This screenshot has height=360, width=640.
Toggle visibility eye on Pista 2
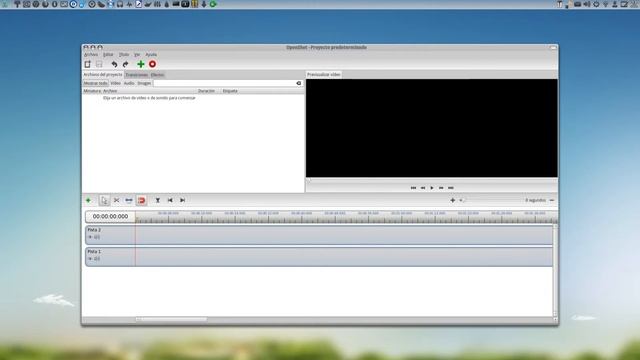pyautogui.click(x=90, y=237)
